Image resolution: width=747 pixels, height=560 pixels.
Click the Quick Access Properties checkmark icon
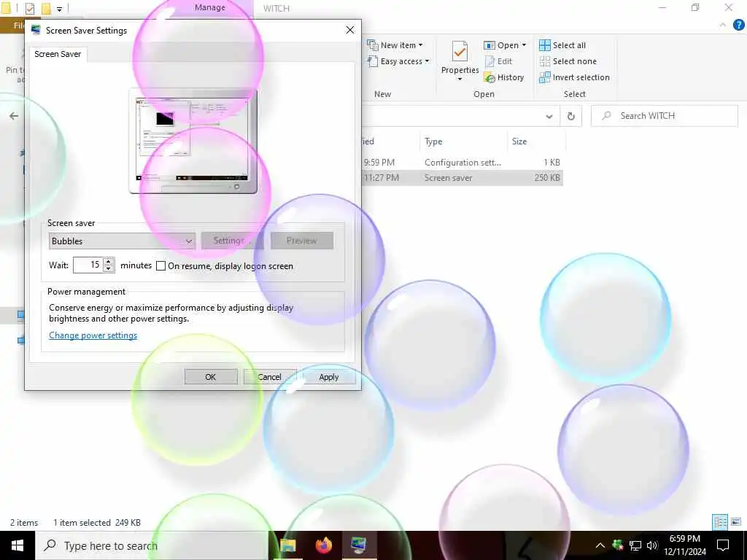(29, 8)
